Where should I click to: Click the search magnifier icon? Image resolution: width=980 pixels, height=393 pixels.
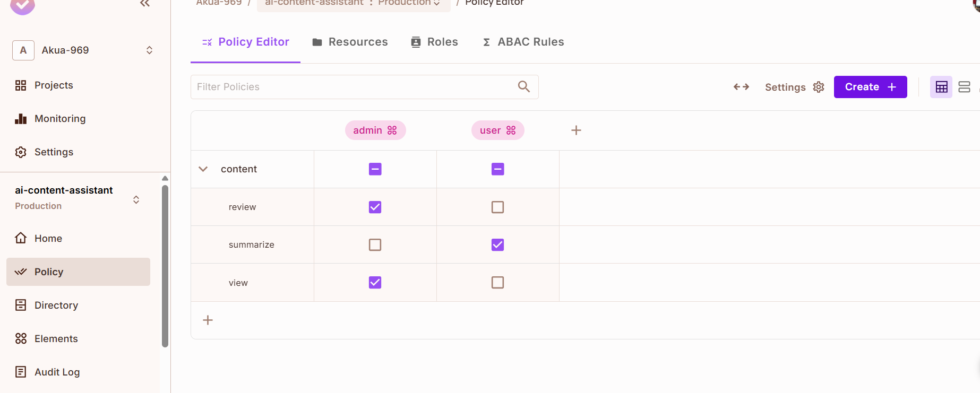click(524, 86)
